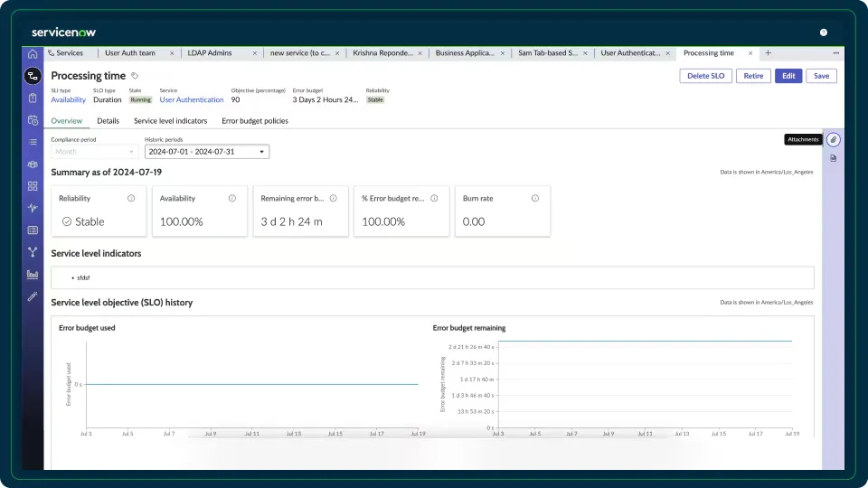Click the tag icon beside Processing time

pos(136,77)
